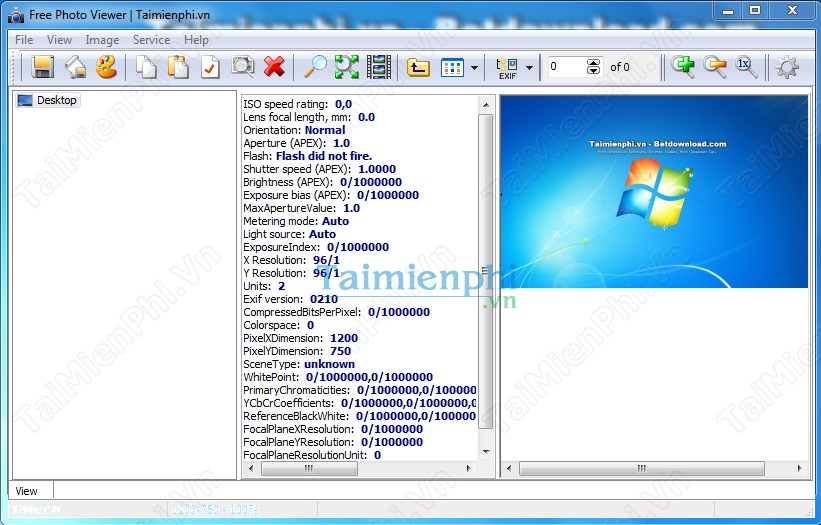Select Desktop in the folder tree
This screenshot has width=821, height=525.
[x=56, y=100]
